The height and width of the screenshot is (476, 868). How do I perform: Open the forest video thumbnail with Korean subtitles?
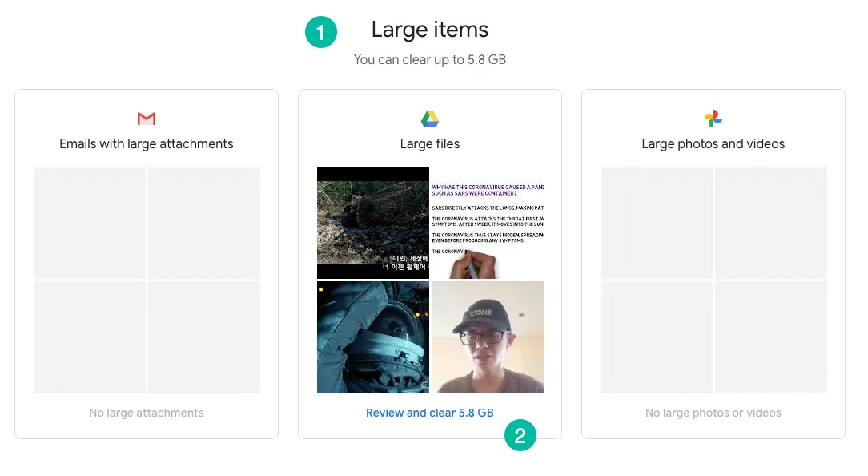[372, 223]
